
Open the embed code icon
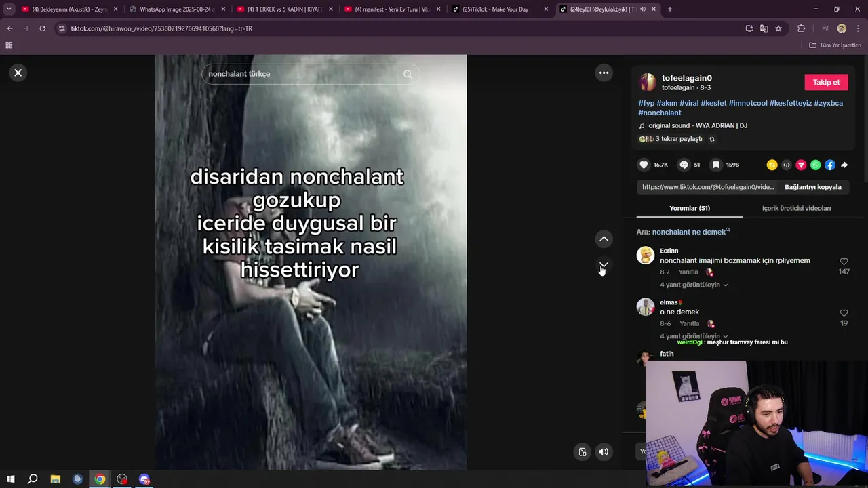(787, 165)
